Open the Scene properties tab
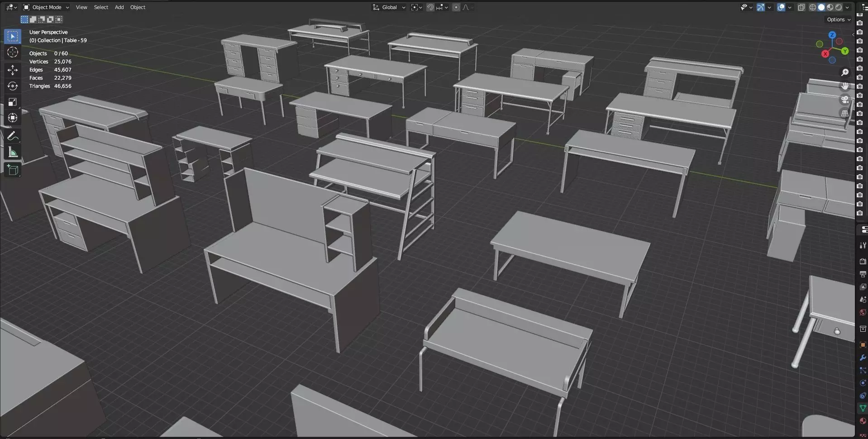The width and height of the screenshot is (868, 439). tap(863, 300)
